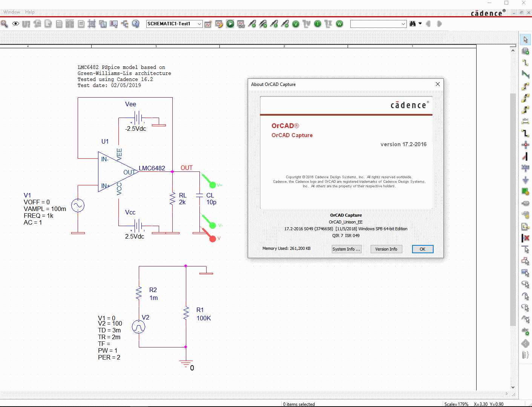
Task: Select the V2 pulse source symbol
Action: pos(138,327)
